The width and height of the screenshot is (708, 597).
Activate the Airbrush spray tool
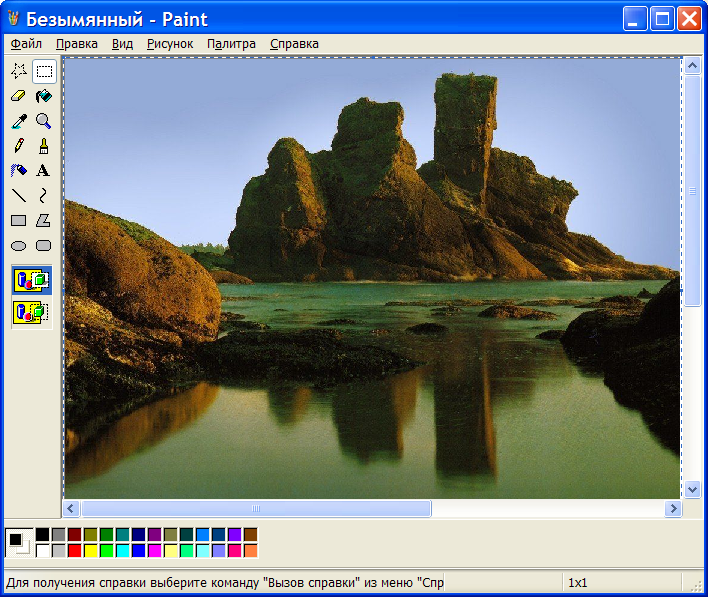click(19, 171)
